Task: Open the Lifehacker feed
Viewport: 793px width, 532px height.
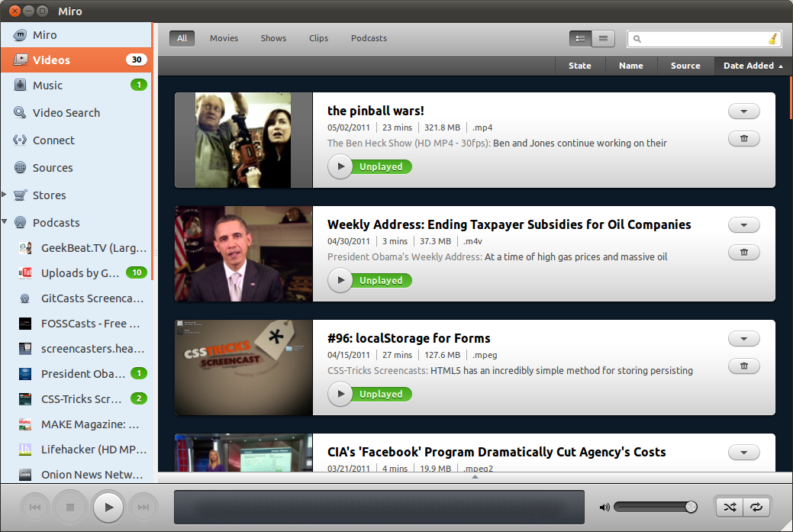Action: pyautogui.click(x=76, y=450)
